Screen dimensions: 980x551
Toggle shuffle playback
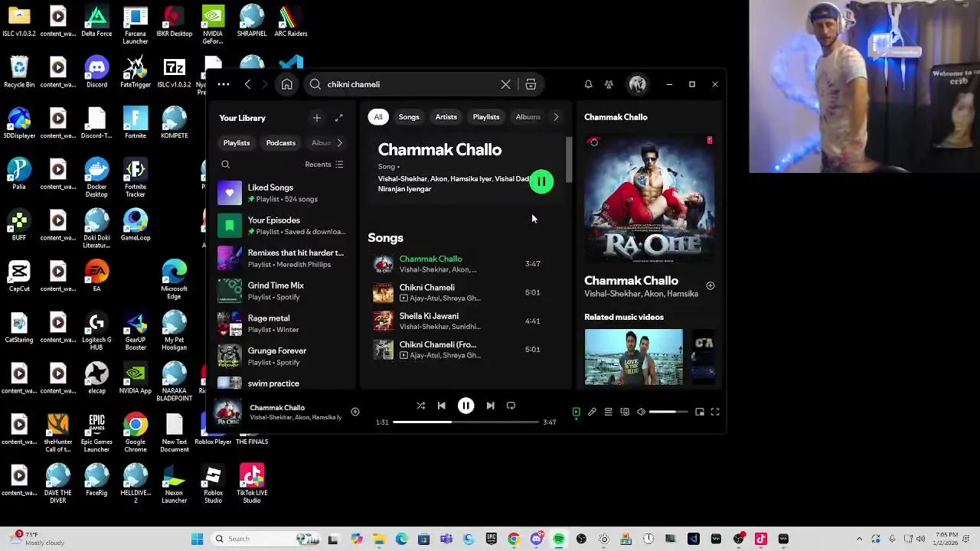(420, 406)
